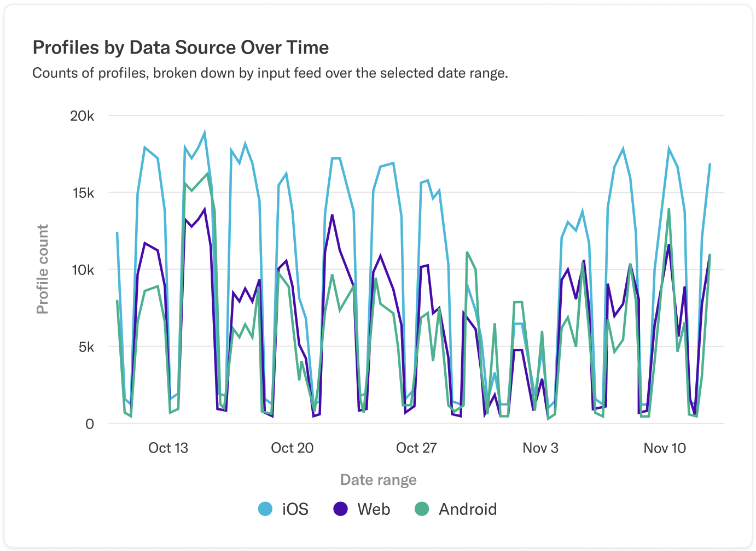Toggle the Android series via its legend label
The image size is (756, 551).
(468, 509)
